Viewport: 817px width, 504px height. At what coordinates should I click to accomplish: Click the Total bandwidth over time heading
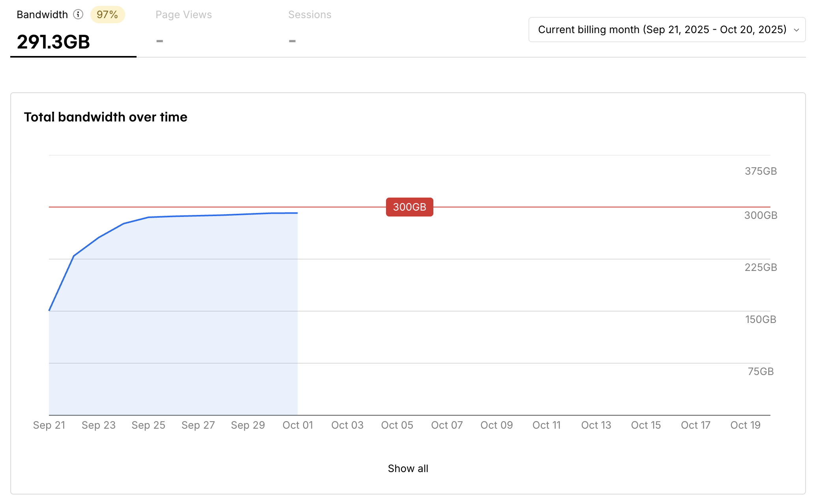(x=105, y=117)
